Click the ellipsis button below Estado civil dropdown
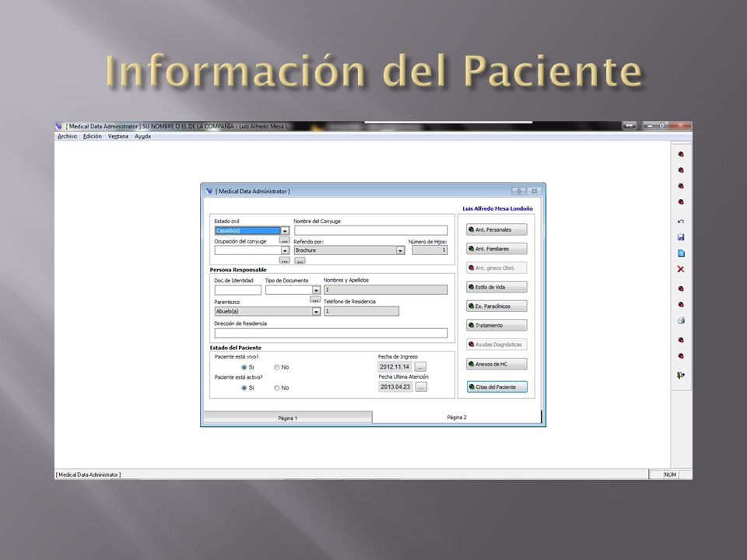Viewport: 747px width, 560px height. (x=285, y=240)
